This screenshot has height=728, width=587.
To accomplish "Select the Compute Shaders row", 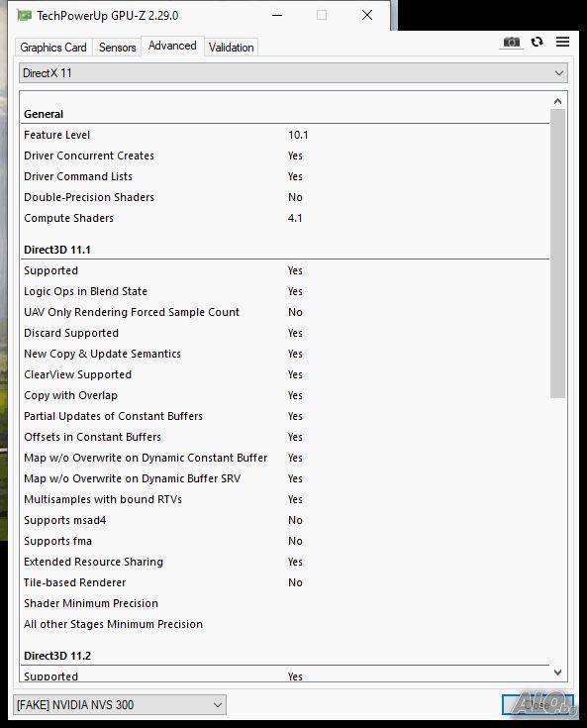I will point(285,218).
